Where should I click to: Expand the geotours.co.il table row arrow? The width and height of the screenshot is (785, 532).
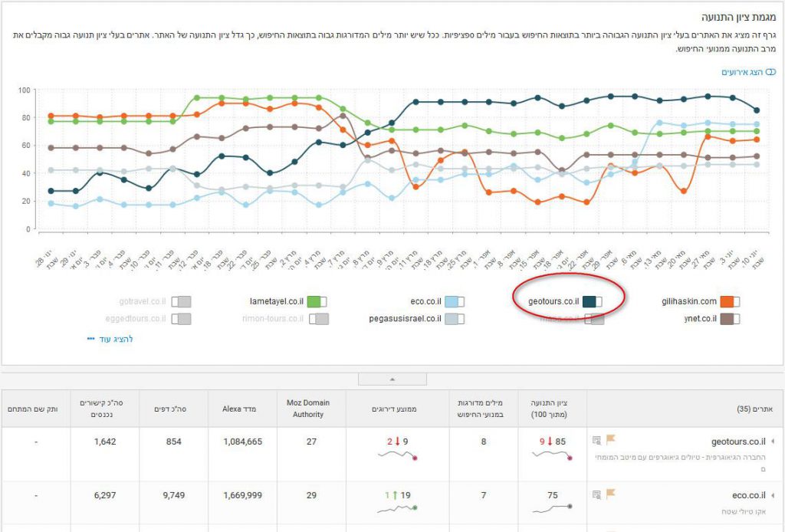pyautogui.click(x=773, y=442)
